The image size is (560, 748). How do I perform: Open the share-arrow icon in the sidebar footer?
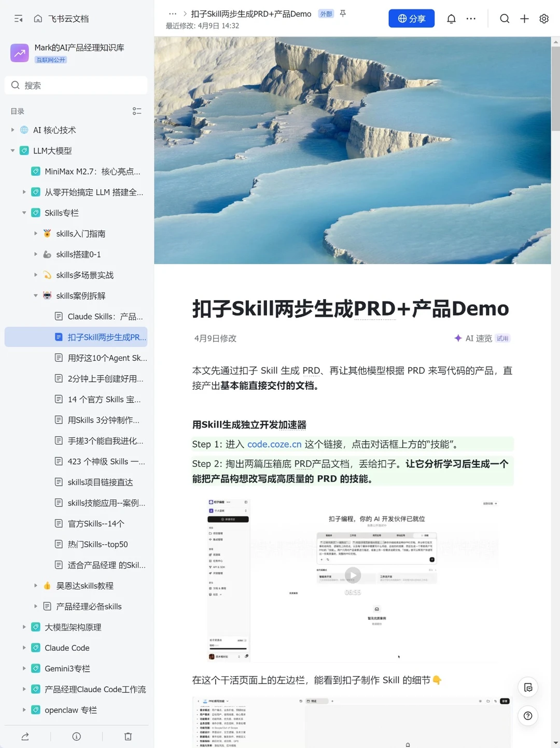tap(25, 737)
